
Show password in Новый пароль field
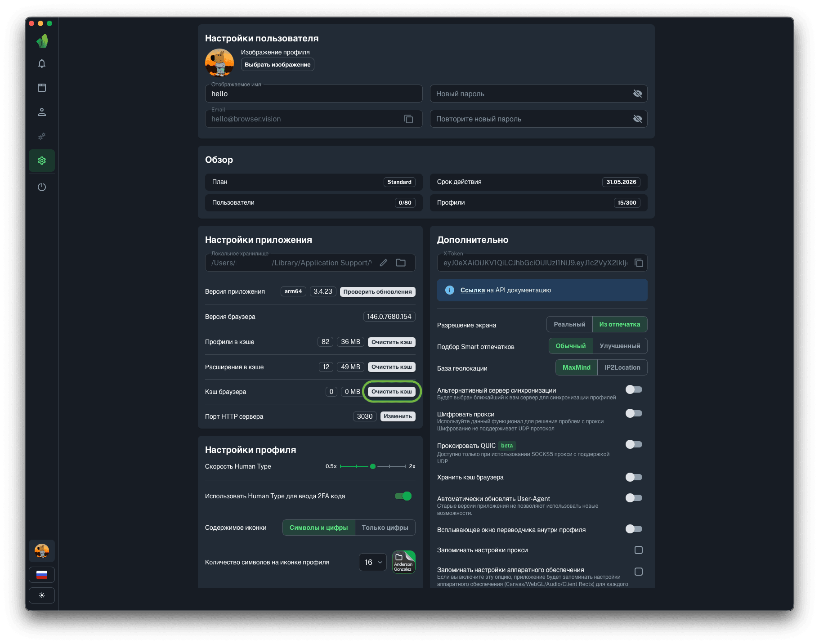tap(637, 94)
